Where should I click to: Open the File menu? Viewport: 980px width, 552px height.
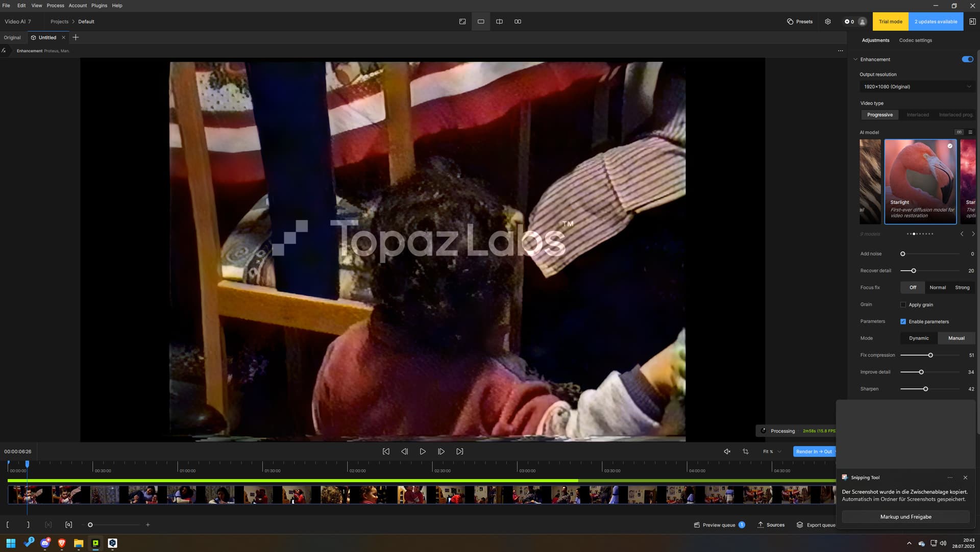click(6, 6)
